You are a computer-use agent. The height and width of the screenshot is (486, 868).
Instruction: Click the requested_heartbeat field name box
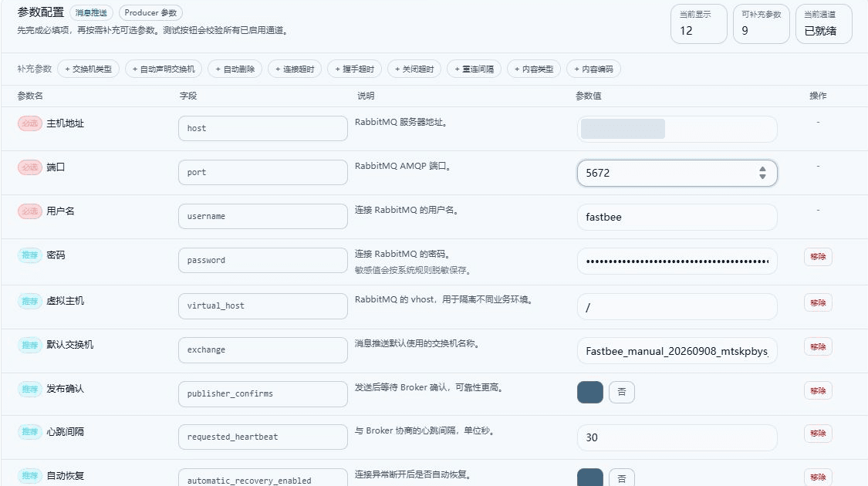(x=263, y=437)
